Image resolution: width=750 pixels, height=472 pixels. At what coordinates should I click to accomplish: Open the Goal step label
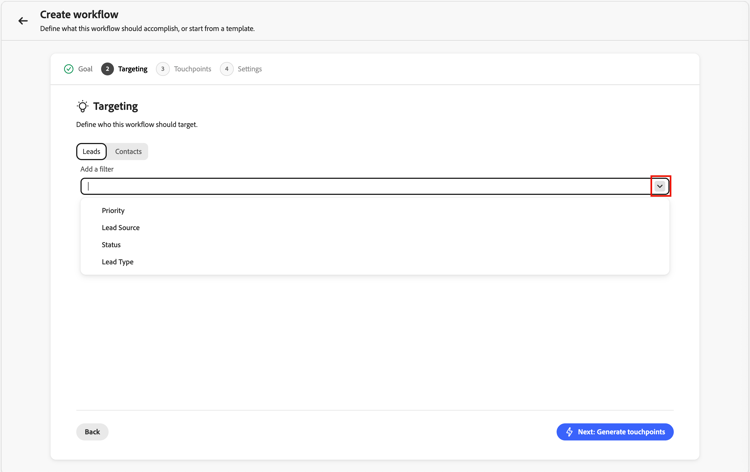click(85, 69)
